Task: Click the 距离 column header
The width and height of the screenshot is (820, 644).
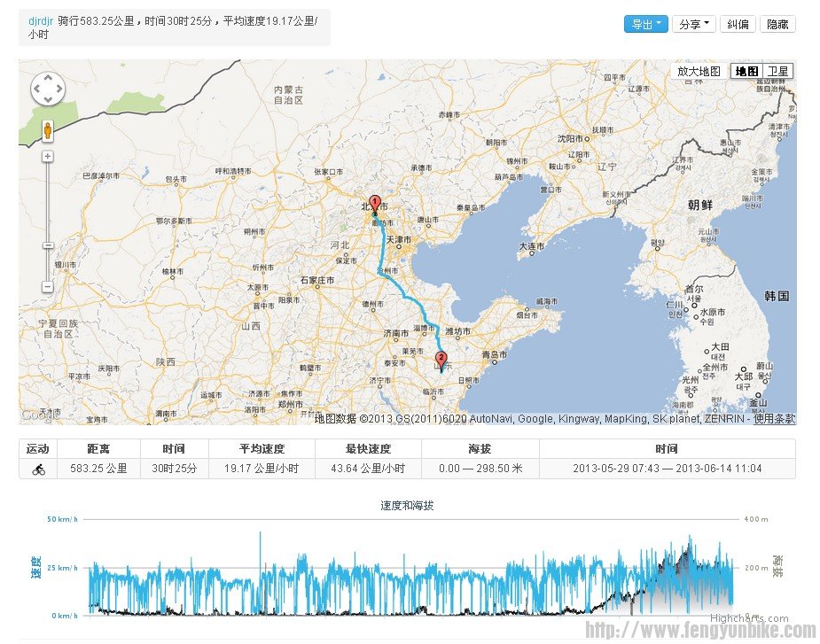Action: [98, 447]
